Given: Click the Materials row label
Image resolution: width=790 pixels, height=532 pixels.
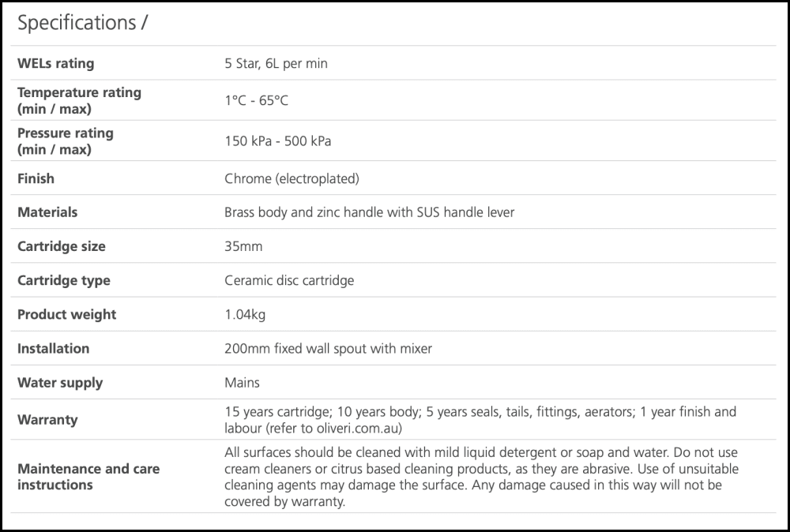Looking at the screenshot, I should tap(47, 212).
